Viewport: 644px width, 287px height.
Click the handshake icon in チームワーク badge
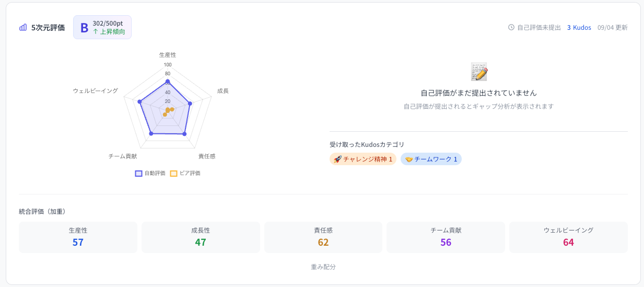pyautogui.click(x=409, y=159)
